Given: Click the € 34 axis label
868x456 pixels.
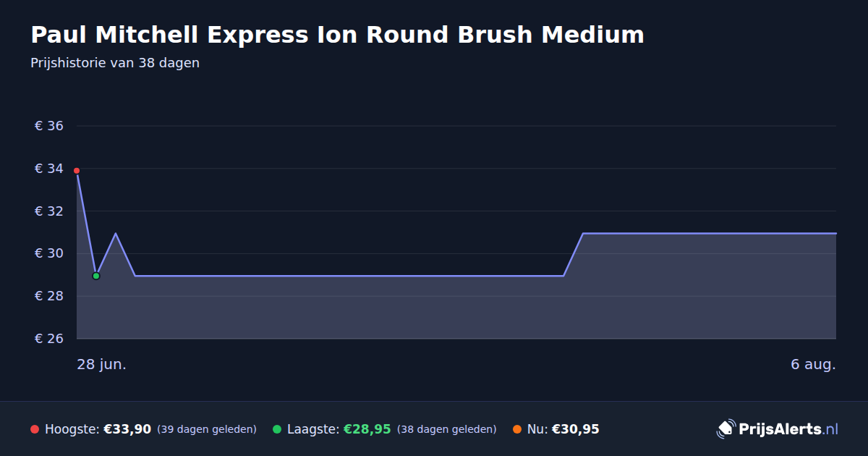Looking at the screenshot, I should [x=49, y=169].
